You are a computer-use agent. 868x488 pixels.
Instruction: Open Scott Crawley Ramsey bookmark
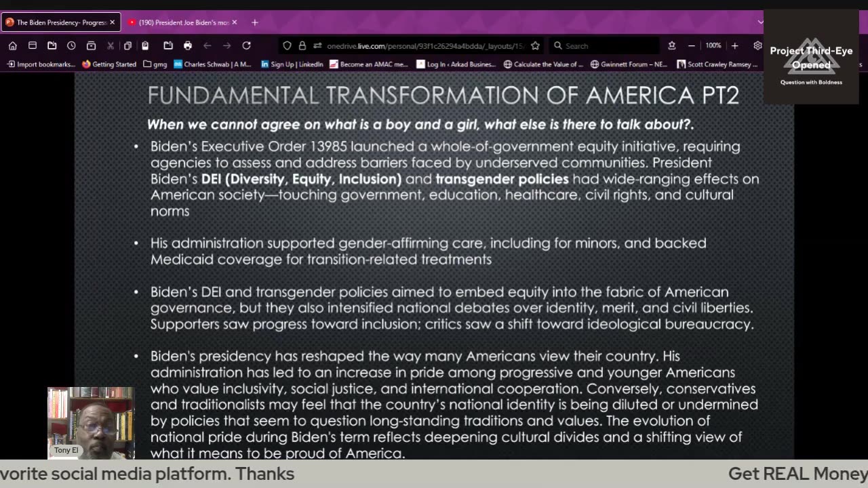[717, 64]
